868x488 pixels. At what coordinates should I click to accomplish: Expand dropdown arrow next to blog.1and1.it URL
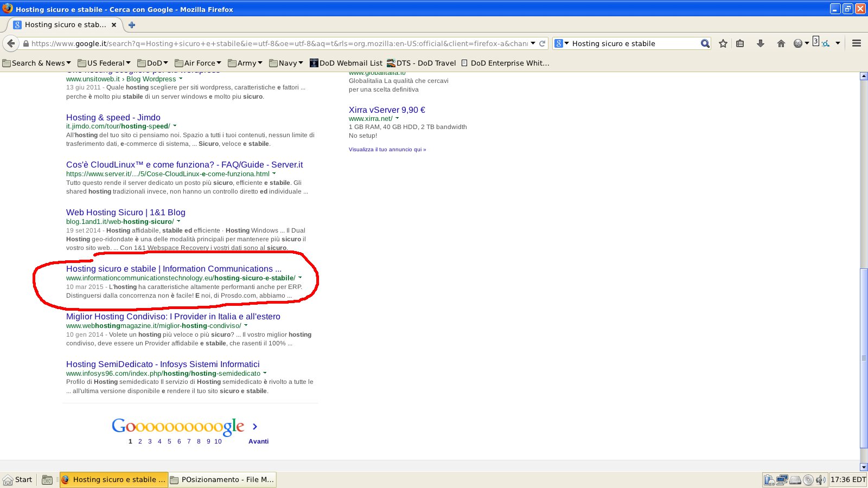[178, 221]
